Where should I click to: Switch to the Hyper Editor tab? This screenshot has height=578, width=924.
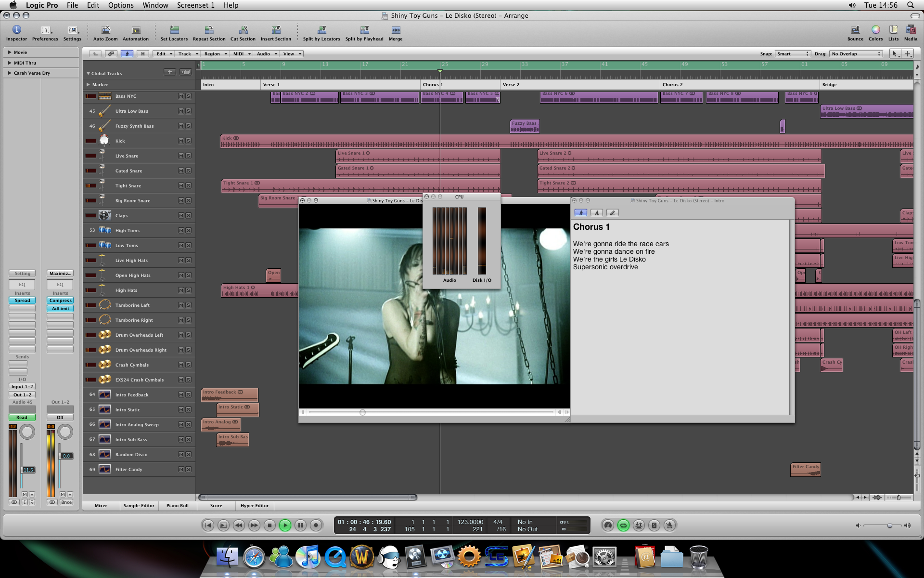pos(255,506)
